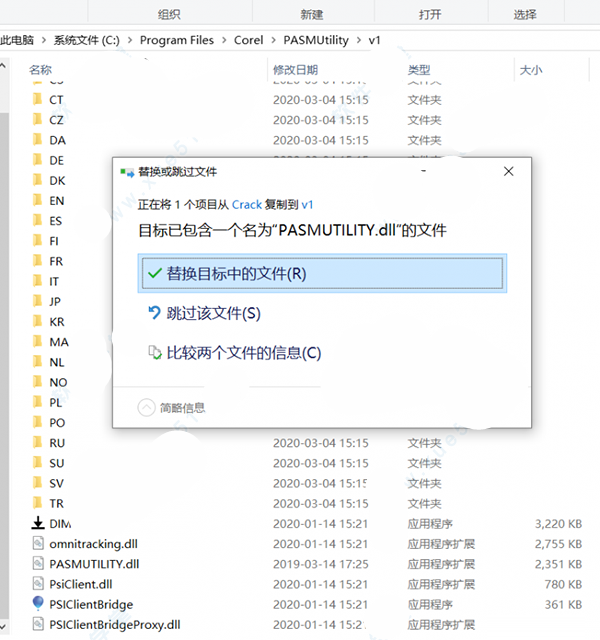Click the DIM application download icon
The image size is (600, 640).
click(38, 523)
